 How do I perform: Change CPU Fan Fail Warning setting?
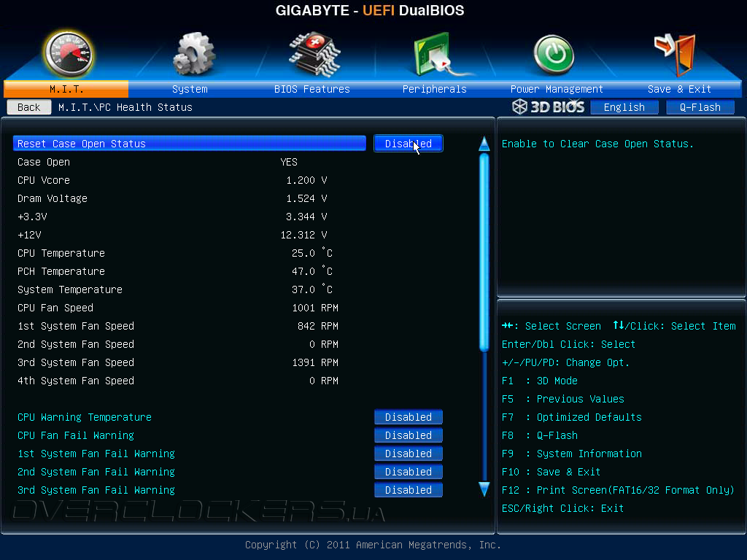click(409, 435)
